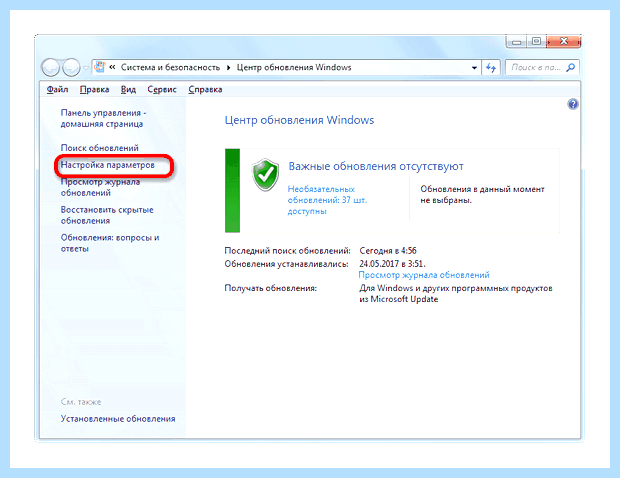Open the Правка menu
The width and height of the screenshot is (620, 478).
click(95, 89)
